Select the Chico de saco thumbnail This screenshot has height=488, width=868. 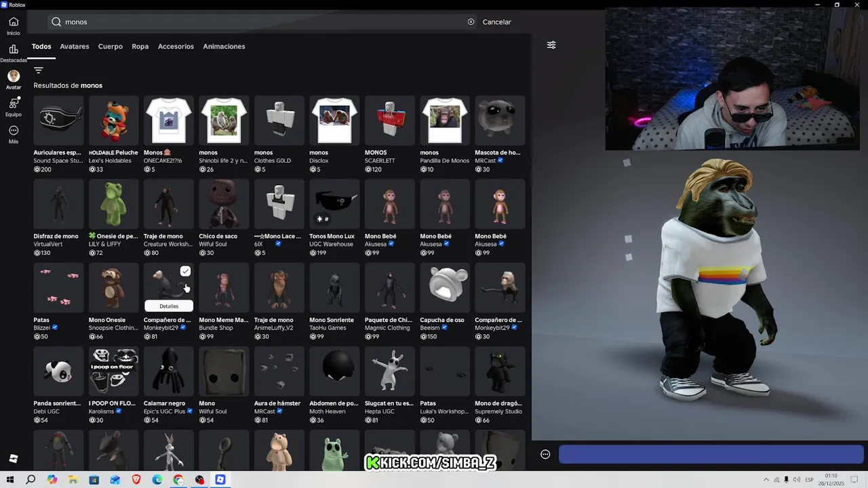(x=224, y=204)
